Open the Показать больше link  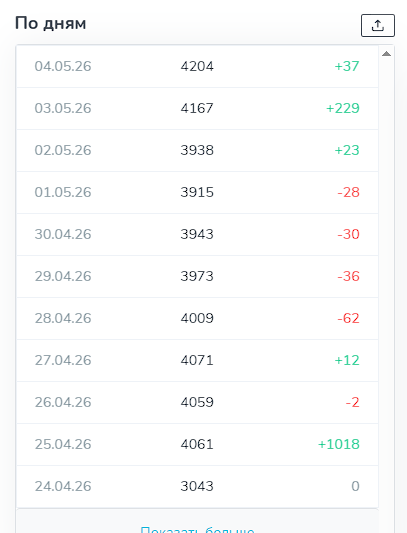[197, 530]
